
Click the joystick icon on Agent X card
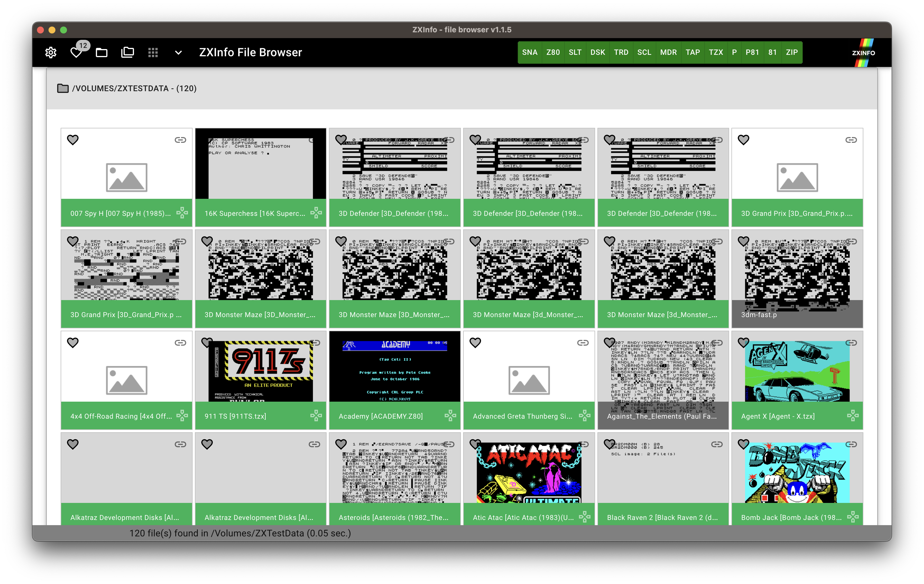pyautogui.click(x=853, y=415)
